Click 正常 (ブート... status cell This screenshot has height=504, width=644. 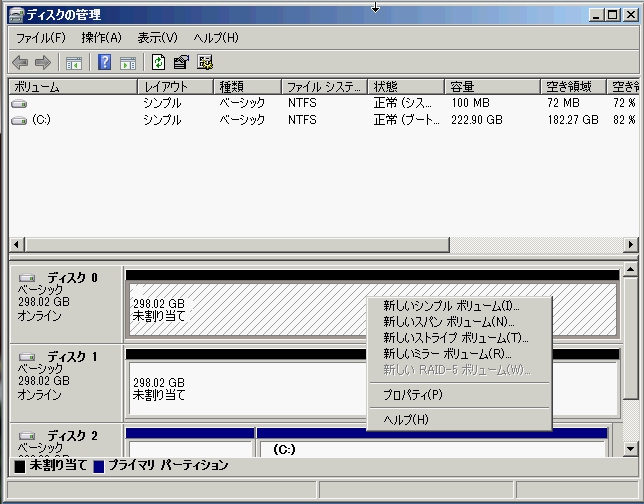(x=407, y=120)
